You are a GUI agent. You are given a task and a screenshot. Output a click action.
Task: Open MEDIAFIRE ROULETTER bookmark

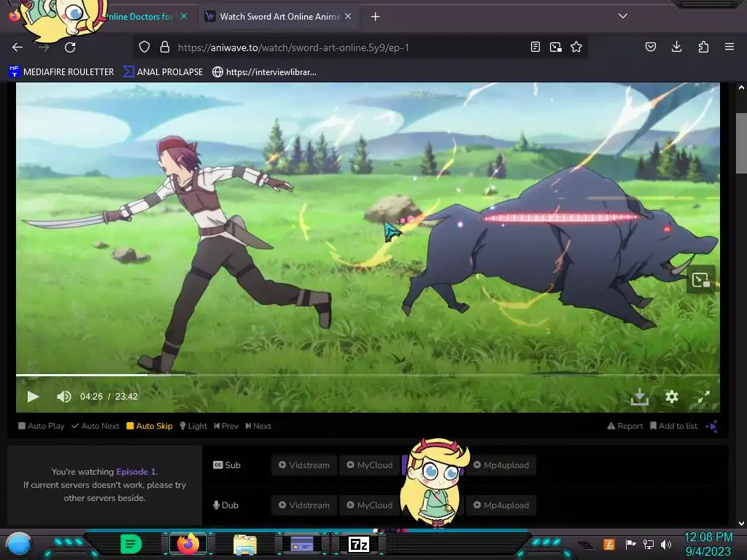pyautogui.click(x=61, y=72)
